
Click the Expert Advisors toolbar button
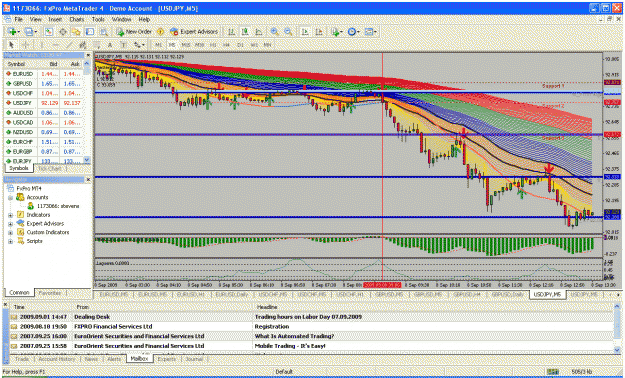click(194, 32)
